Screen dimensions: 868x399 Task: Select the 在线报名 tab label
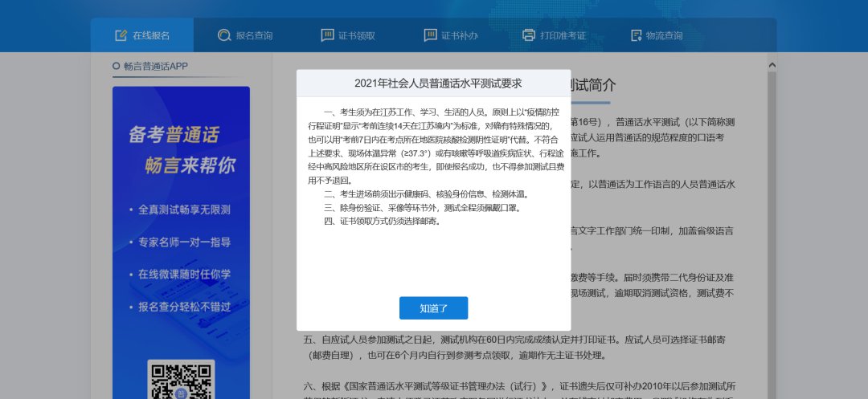(x=151, y=35)
